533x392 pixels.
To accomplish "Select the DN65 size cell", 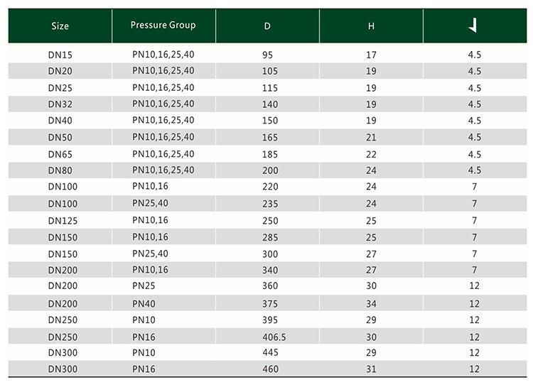I will tap(60, 154).
